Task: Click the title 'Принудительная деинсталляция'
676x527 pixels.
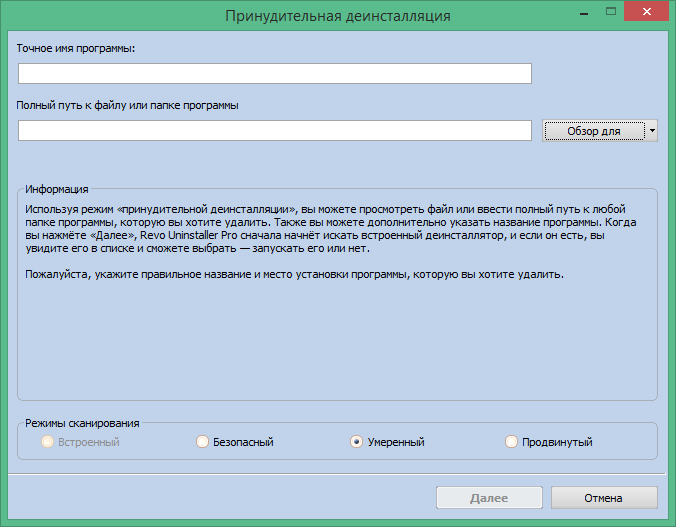Action: click(338, 16)
